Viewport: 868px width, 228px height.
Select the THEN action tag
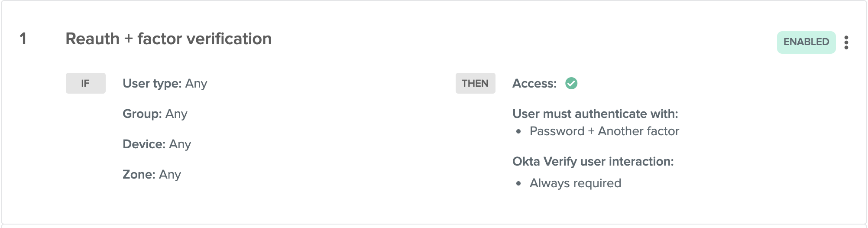pos(475,83)
